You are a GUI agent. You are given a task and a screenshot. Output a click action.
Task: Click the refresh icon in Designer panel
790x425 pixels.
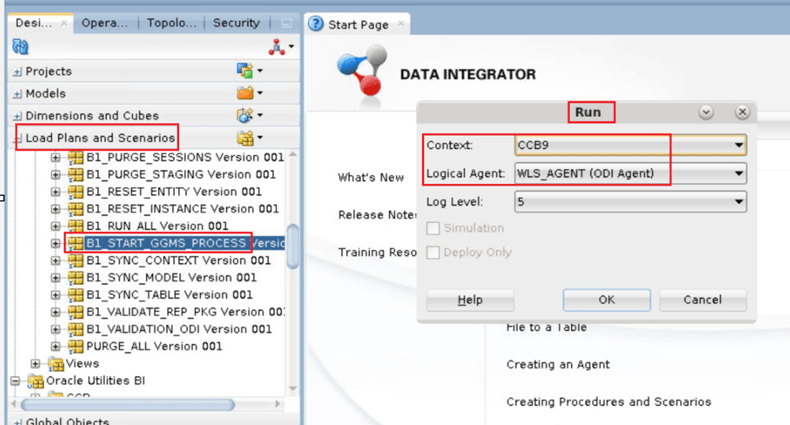point(20,47)
